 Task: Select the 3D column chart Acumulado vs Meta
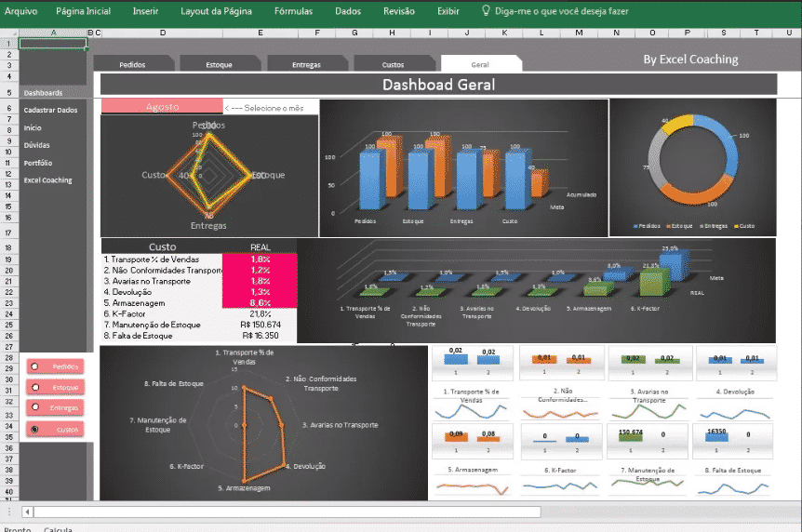(x=464, y=167)
